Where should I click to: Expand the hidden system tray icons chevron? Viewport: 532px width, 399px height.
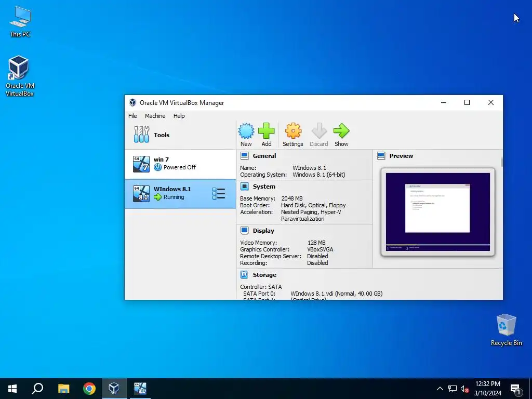click(x=440, y=389)
